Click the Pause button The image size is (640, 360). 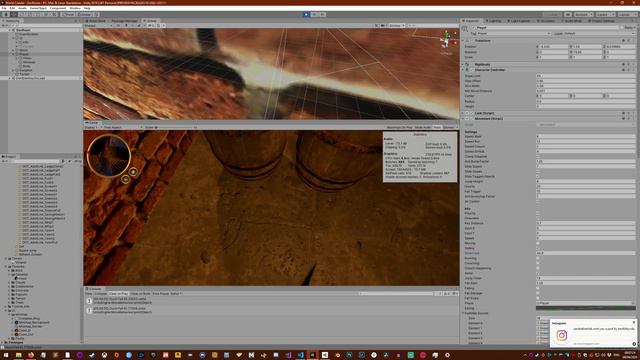314,14
